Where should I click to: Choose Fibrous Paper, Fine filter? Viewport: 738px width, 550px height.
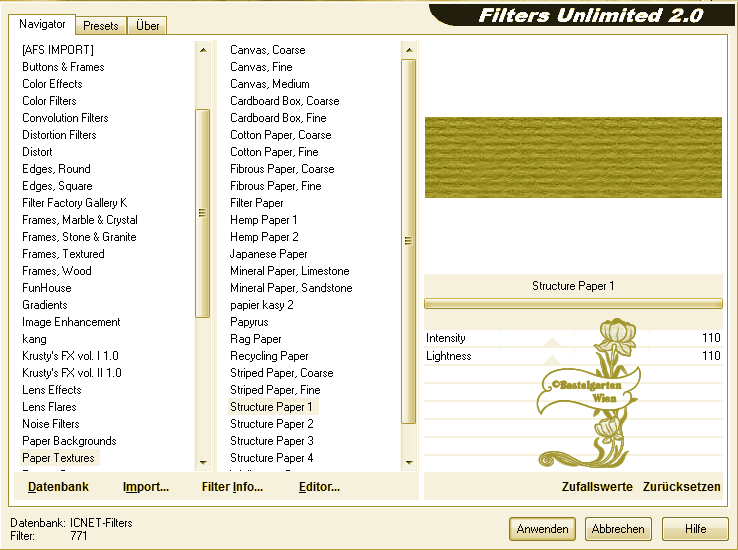click(x=275, y=186)
